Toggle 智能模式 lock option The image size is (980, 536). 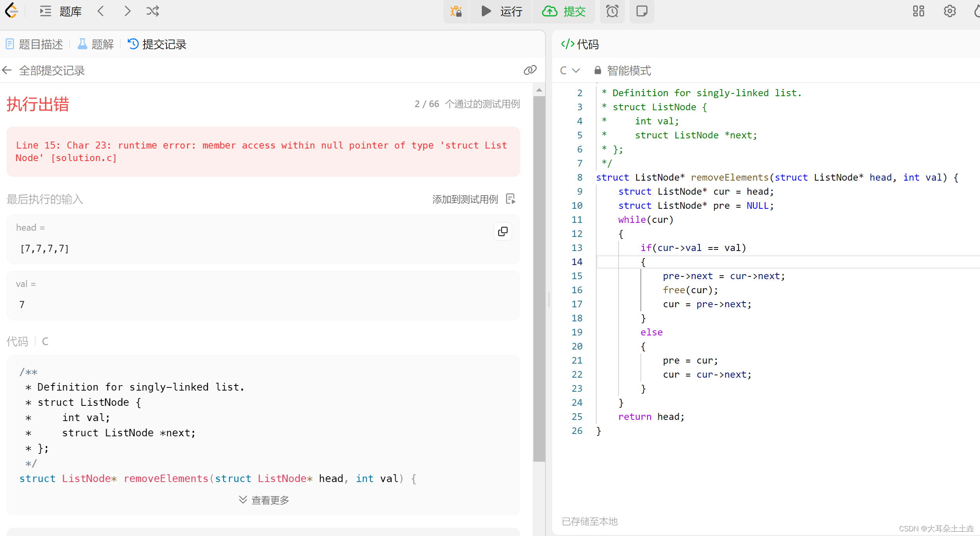(622, 70)
